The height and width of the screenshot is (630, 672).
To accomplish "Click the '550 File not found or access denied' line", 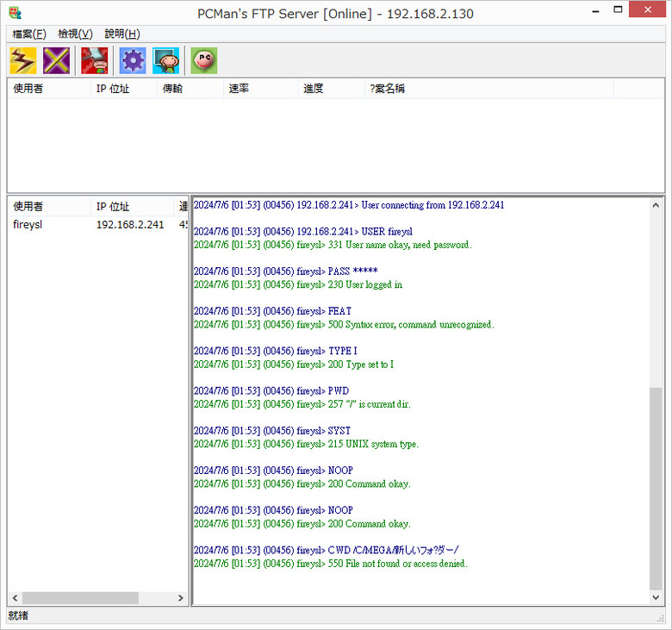I will pyautogui.click(x=331, y=564).
